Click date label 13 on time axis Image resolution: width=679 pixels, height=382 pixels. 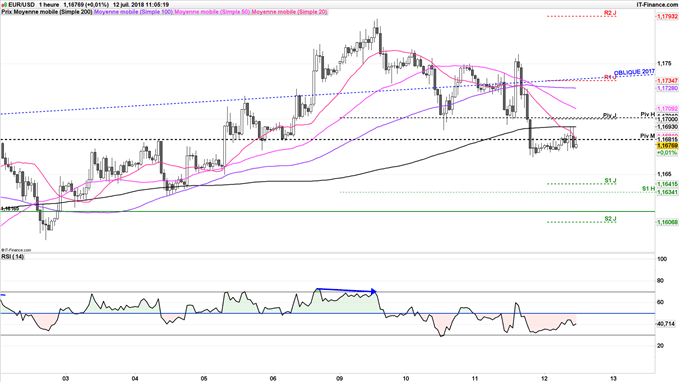click(613, 378)
